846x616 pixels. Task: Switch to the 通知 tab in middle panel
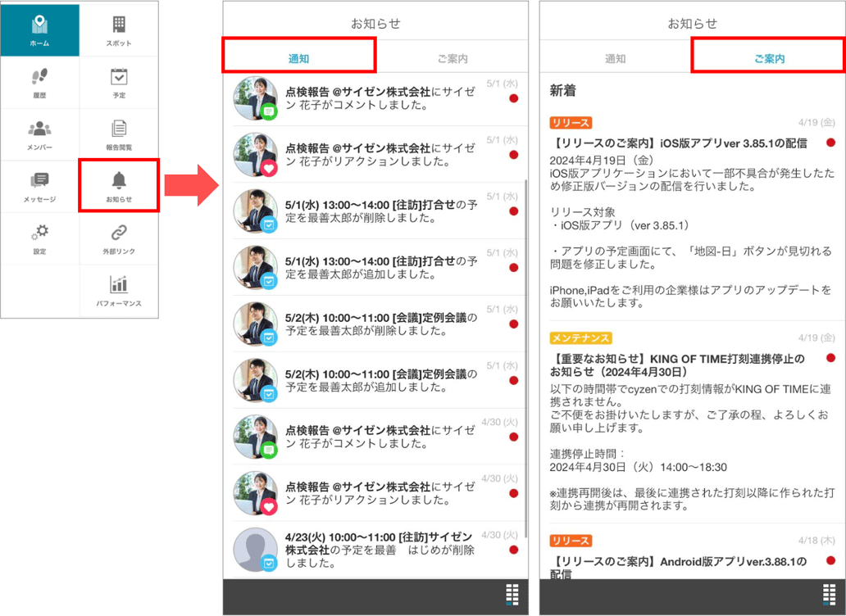(298, 58)
